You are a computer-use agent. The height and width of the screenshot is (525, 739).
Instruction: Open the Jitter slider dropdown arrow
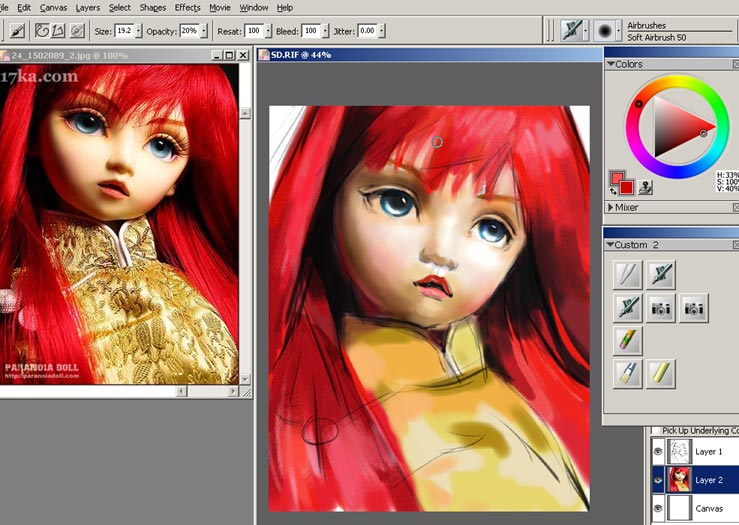click(382, 31)
